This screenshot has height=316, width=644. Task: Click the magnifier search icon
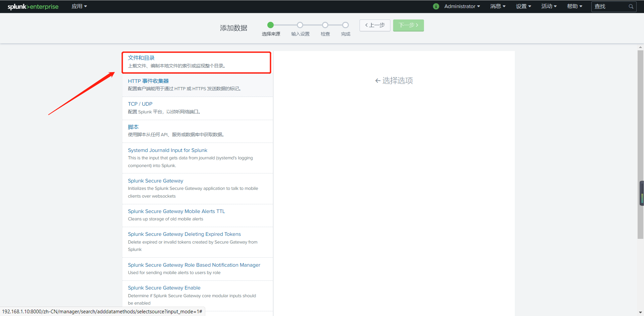tap(631, 6)
